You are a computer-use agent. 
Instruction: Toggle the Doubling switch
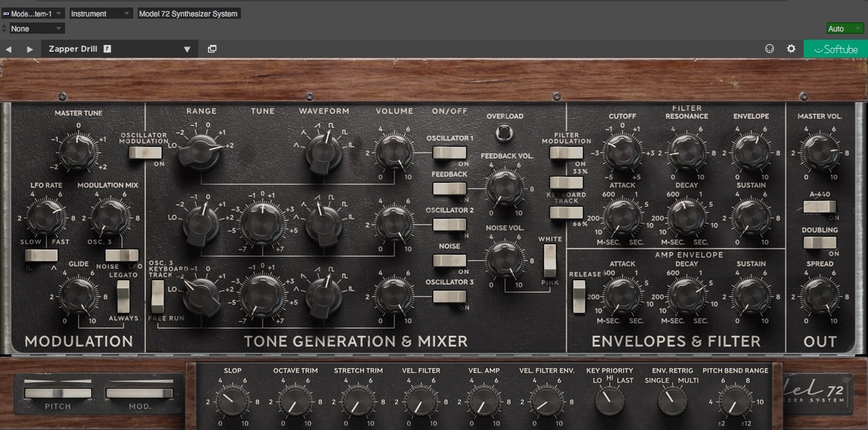pos(820,243)
